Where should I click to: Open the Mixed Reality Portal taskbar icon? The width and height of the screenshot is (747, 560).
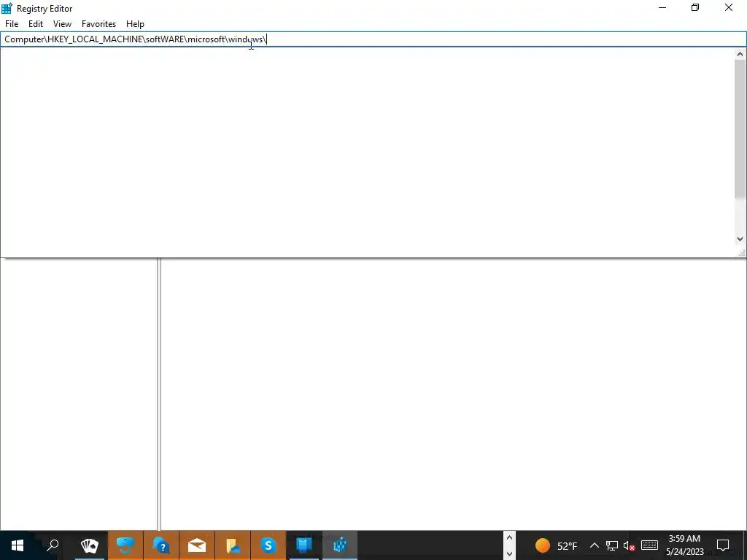point(125,545)
